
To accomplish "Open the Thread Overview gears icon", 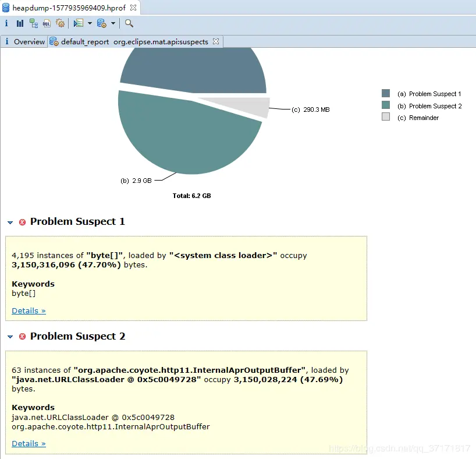I will coord(60,23).
